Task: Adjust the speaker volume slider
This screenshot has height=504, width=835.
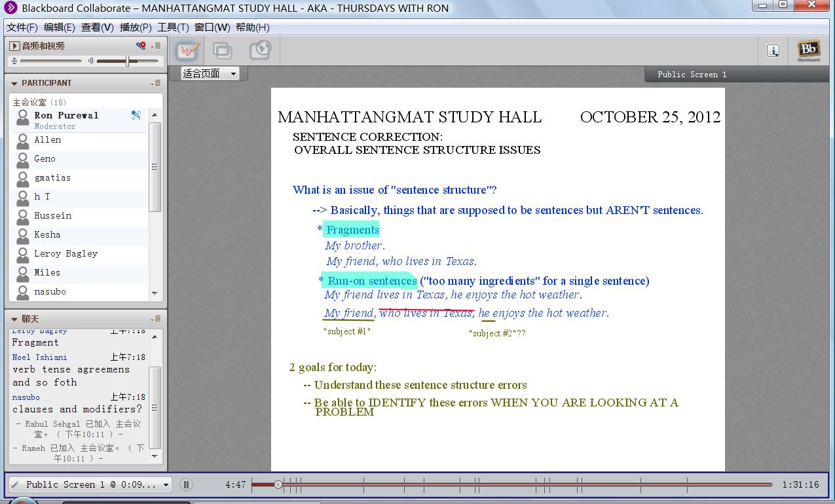Action: tap(128, 61)
